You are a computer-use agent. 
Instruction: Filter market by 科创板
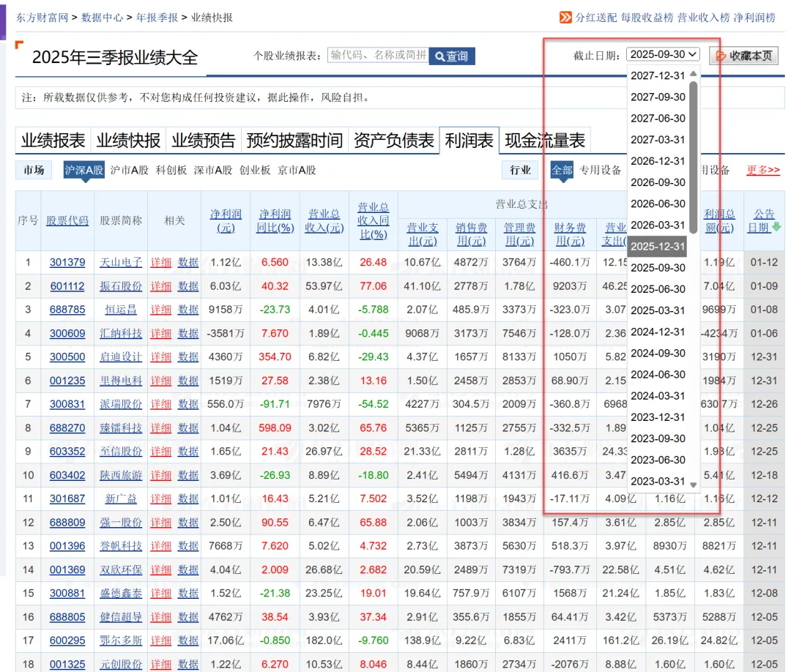pos(171,170)
